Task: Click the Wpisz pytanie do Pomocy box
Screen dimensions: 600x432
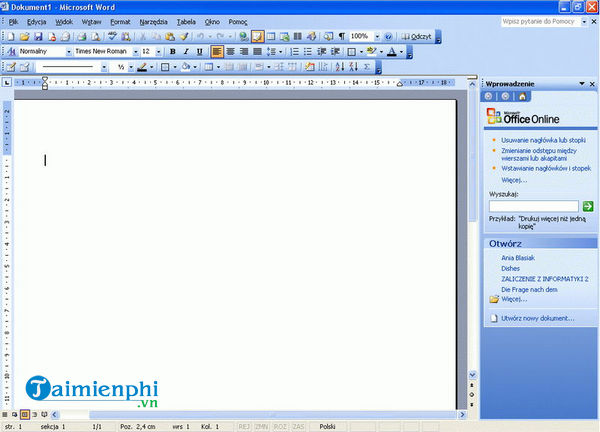Action: point(541,22)
